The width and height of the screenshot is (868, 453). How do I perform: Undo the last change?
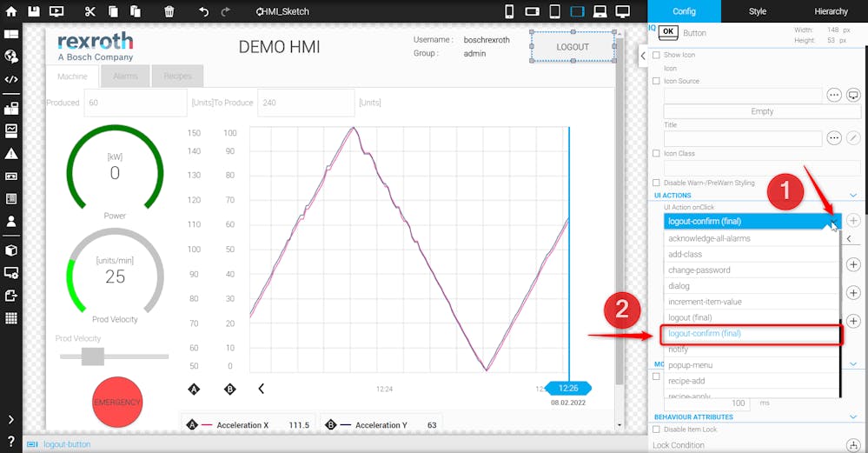[x=203, y=11]
